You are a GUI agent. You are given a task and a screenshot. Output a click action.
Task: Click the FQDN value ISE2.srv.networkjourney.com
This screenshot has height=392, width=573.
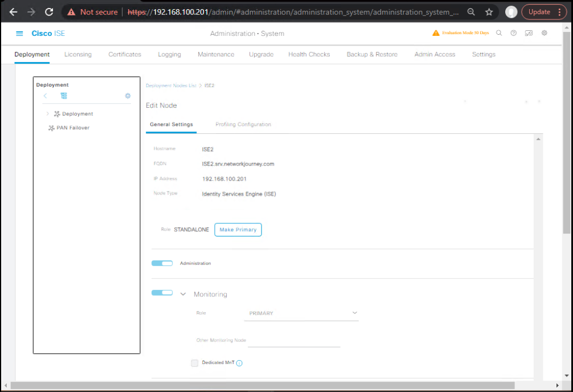238,164
